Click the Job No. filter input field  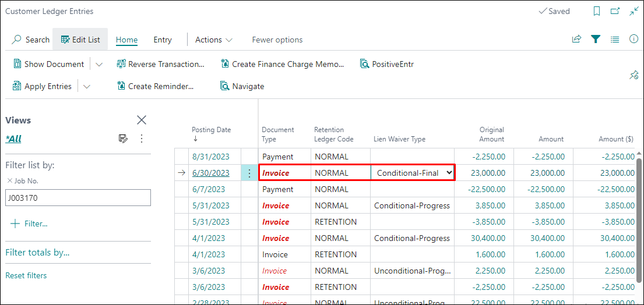[x=78, y=197]
